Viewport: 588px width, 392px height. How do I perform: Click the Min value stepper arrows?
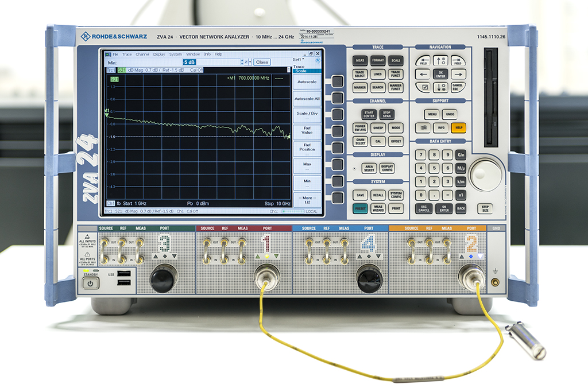[x=242, y=62]
